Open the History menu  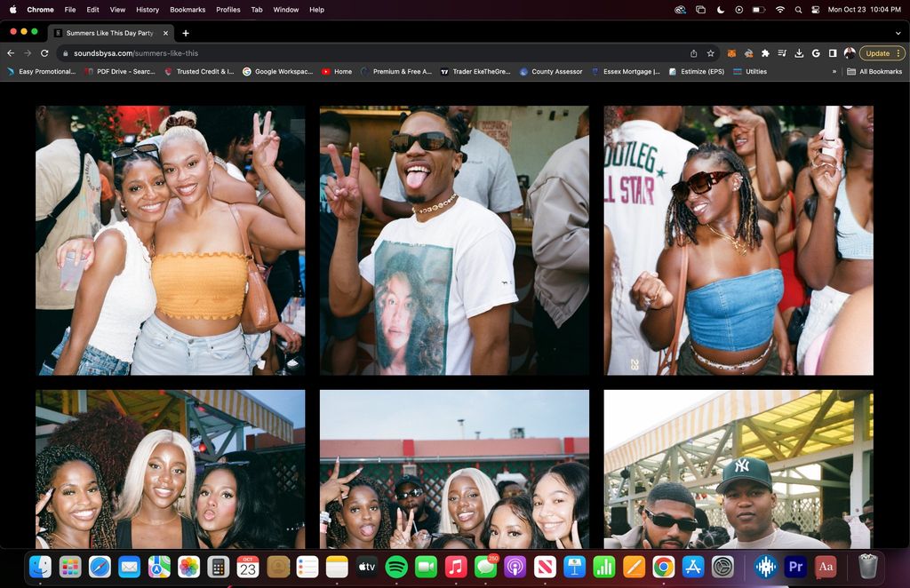(148, 10)
